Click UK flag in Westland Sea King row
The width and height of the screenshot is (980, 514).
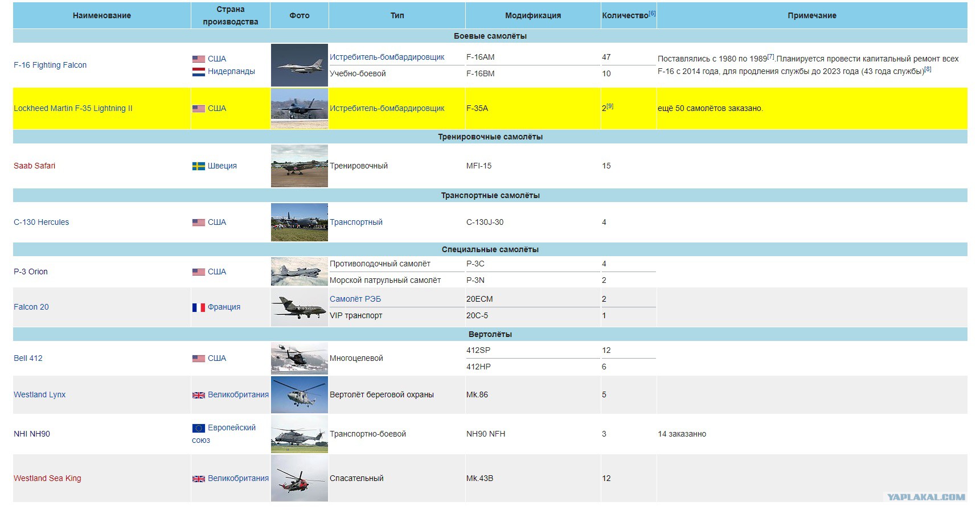(198, 479)
